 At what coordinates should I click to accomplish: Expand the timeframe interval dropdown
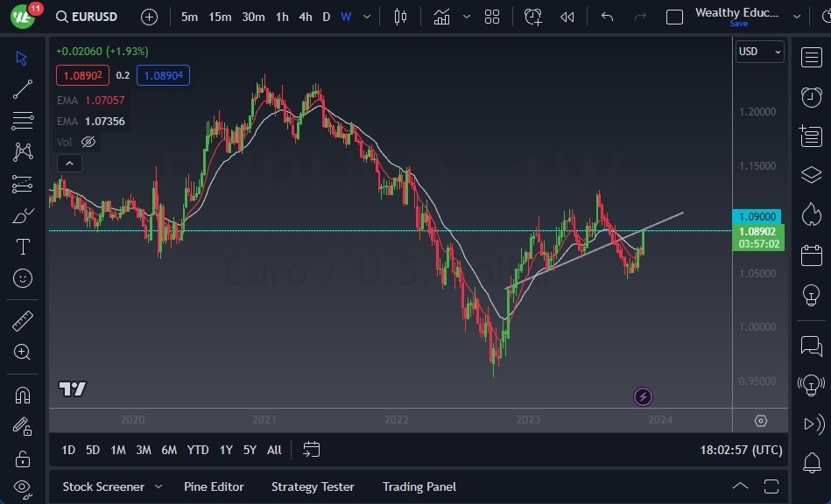(x=366, y=16)
